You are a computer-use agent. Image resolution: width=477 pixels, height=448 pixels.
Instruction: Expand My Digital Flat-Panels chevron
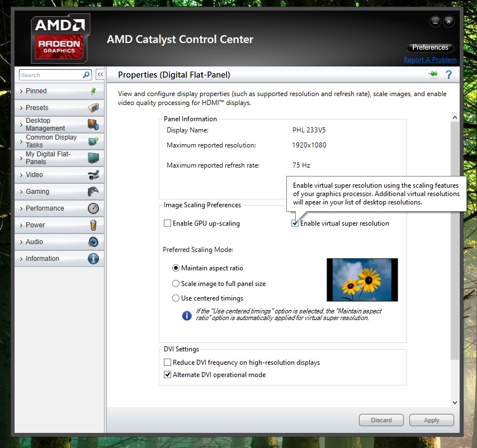tap(21, 158)
